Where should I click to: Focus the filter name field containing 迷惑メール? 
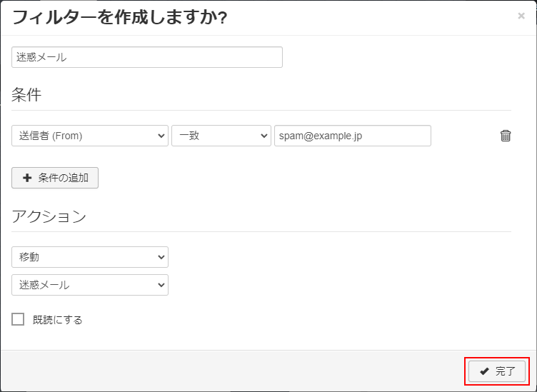(146, 57)
